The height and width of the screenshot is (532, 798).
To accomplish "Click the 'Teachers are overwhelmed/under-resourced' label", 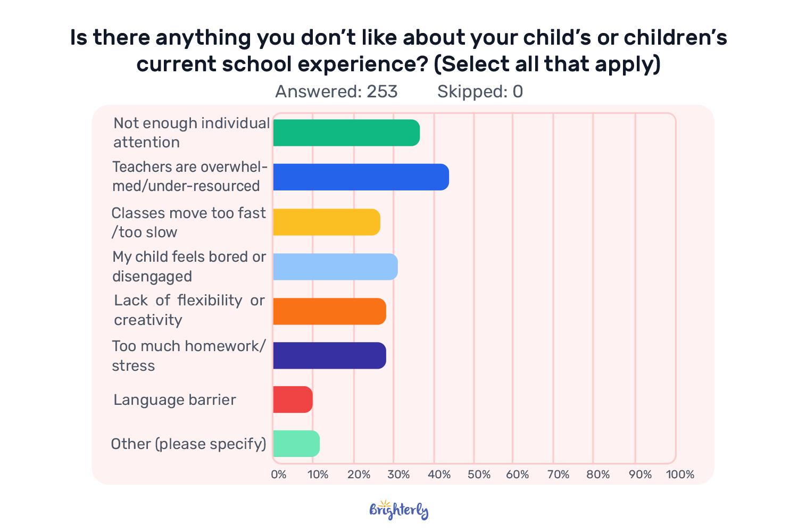I will (189, 176).
